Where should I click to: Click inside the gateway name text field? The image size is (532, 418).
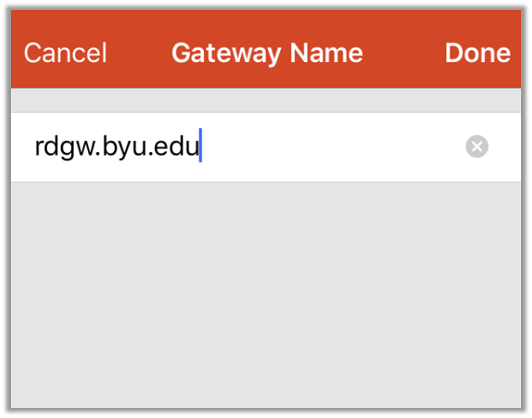(247, 146)
